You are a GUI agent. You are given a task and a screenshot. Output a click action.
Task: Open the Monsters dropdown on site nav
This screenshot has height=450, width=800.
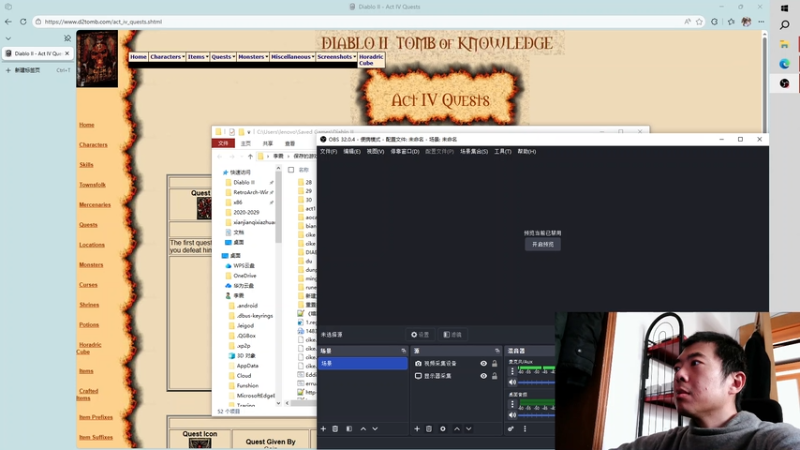pyautogui.click(x=253, y=57)
